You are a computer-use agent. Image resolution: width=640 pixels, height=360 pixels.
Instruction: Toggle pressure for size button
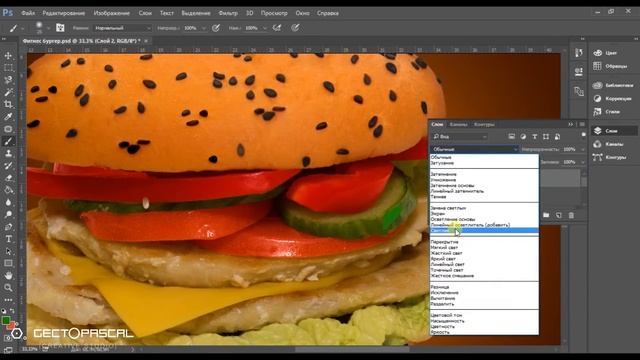coord(296,28)
